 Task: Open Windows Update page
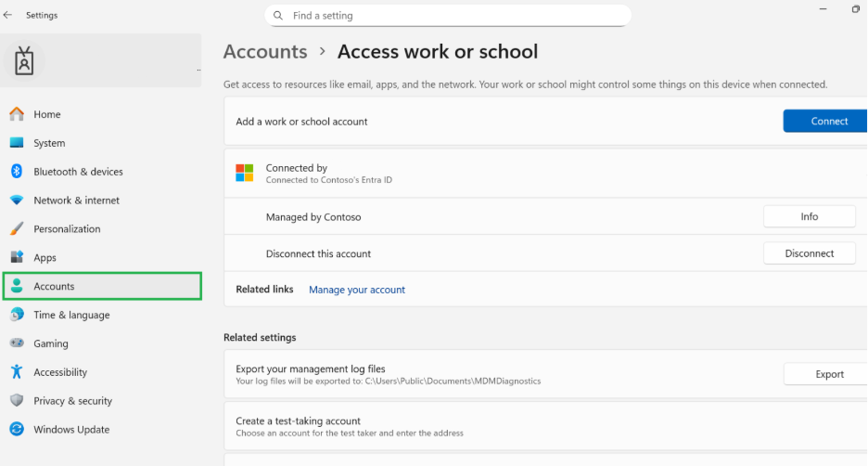click(x=102, y=429)
